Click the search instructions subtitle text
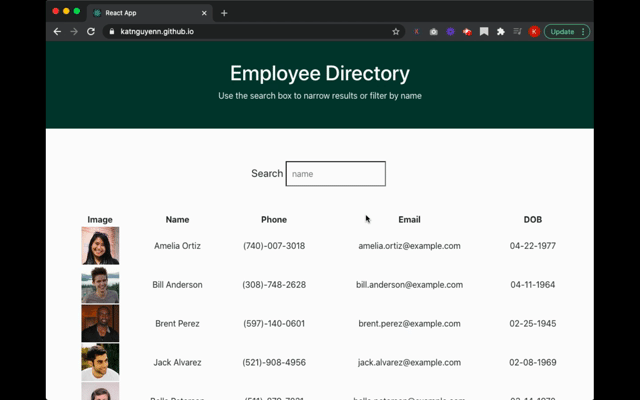The image size is (640, 400). (x=320, y=96)
